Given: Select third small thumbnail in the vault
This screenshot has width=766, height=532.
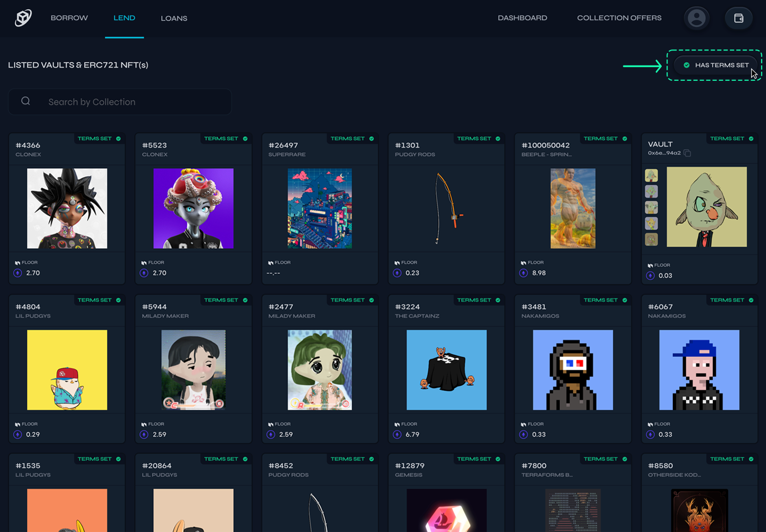Looking at the screenshot, I should [651, 207].
